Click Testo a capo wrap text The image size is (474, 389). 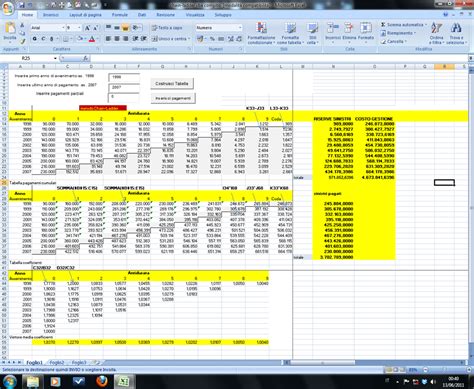[167, 28]
